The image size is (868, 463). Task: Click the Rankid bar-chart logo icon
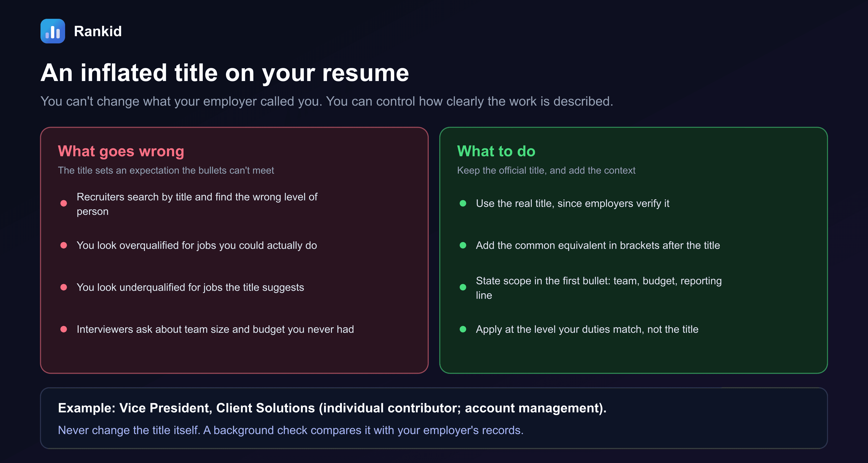[x=53, y=31]
